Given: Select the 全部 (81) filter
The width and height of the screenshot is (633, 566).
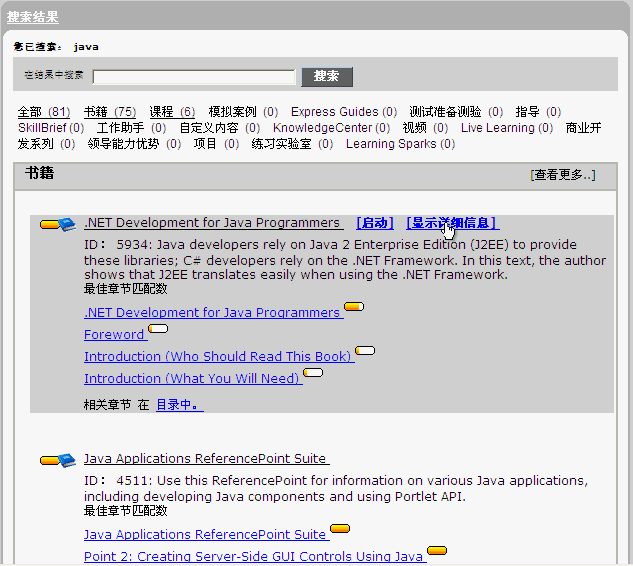Looking at the screenshot, I should pyautogui.click(x=44, y=112).
